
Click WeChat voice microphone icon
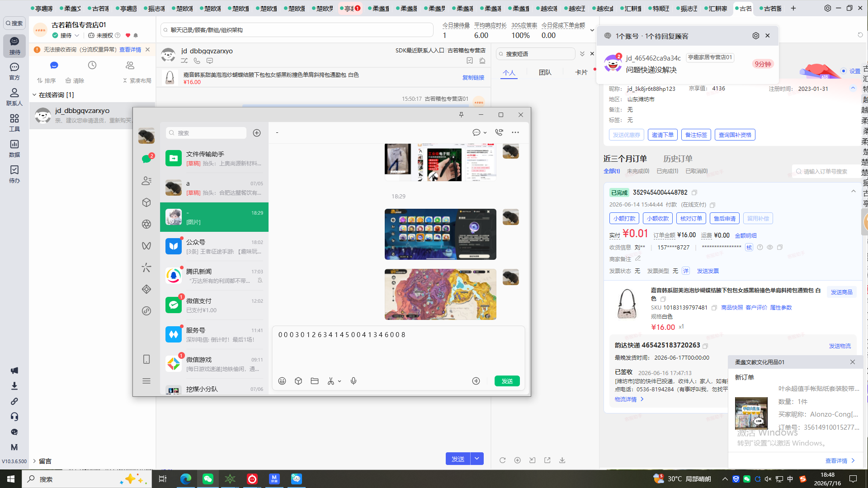pyautogui.click(x=354, y=381)
